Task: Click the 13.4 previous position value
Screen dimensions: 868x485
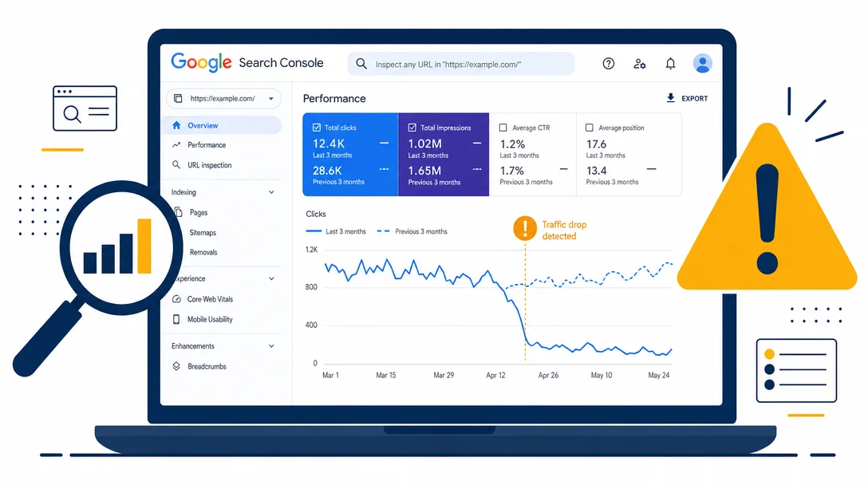Action: (596, 171)
